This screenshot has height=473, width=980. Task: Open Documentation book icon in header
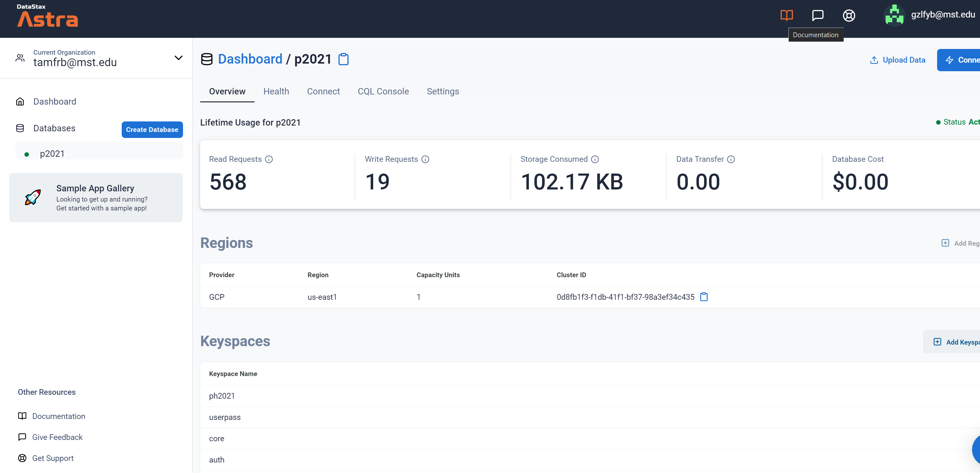pyautogui.click(x=786, y=15)
